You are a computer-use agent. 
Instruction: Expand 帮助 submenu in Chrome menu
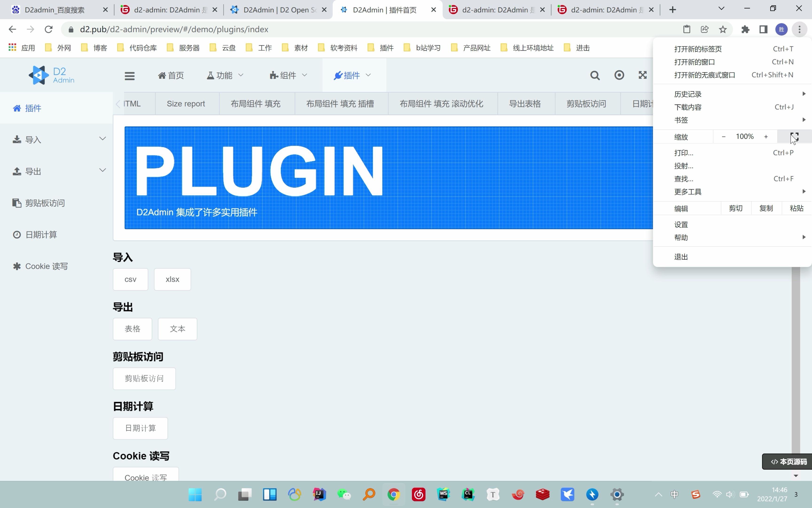tap(732, 238)
